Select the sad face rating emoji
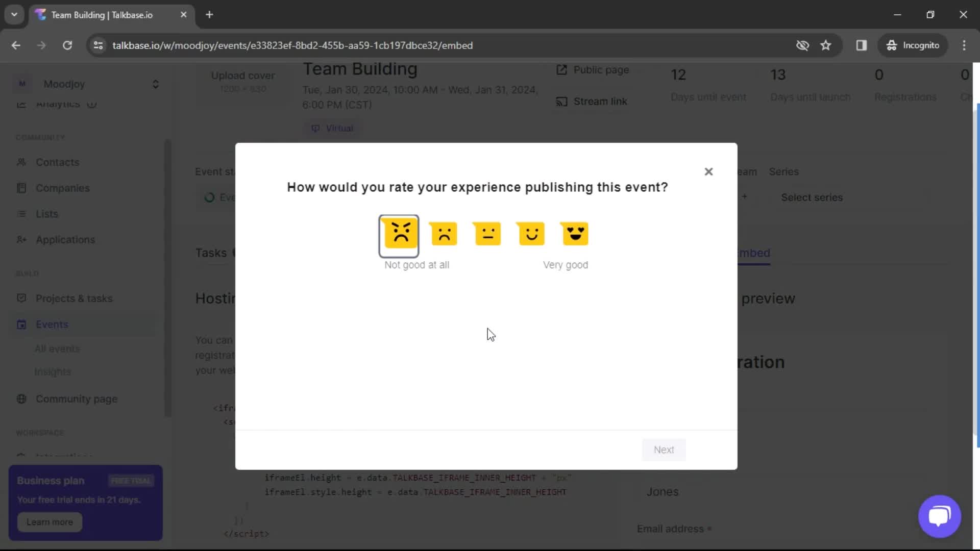Viewport: 980px width, 551px height. 444,234
